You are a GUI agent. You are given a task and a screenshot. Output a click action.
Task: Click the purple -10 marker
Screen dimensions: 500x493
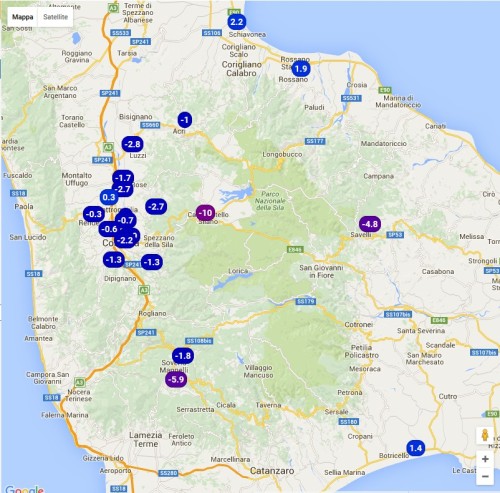(x=205, y=213)
